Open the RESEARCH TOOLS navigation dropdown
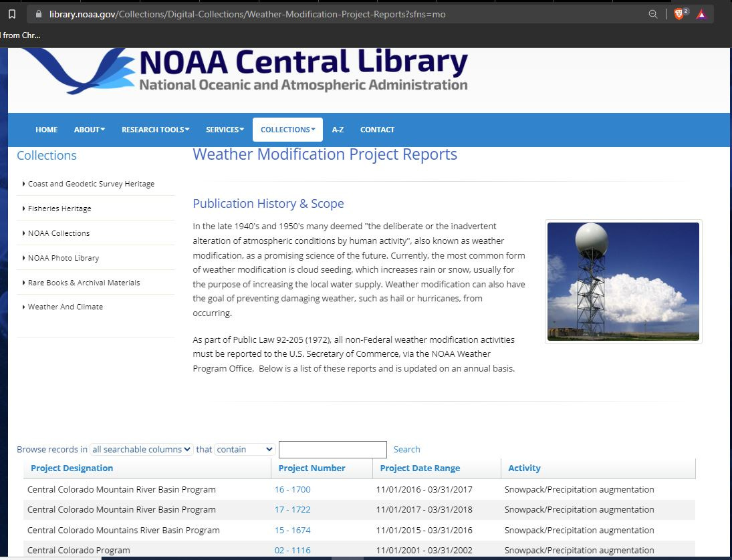The image size is (732, 560). coord(156,130)
